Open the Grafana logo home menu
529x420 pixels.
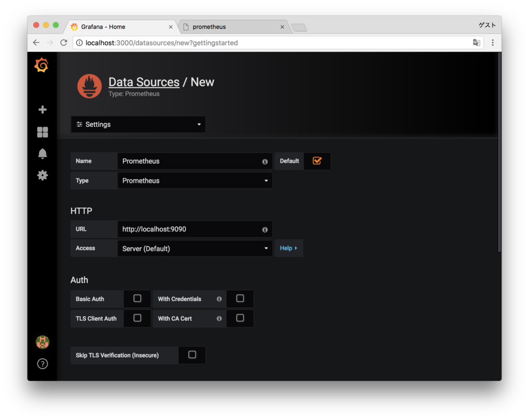pyautogui.click(x=41, y=65)
